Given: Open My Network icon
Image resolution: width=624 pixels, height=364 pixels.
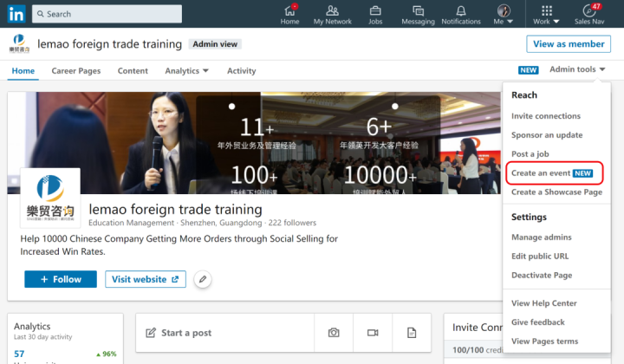Looking at the screenshot, I should tap(332, 15).
